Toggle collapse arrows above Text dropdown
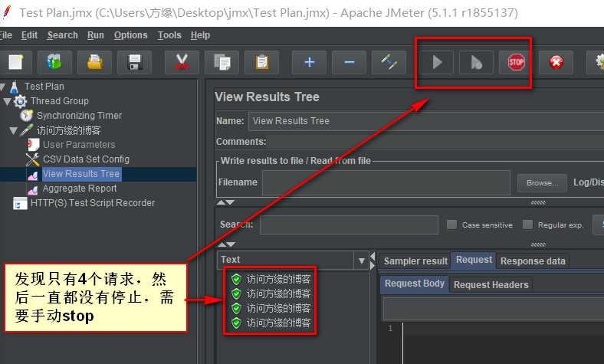The image size is (604, 364). pyautogui.click(x=225, y=244)
